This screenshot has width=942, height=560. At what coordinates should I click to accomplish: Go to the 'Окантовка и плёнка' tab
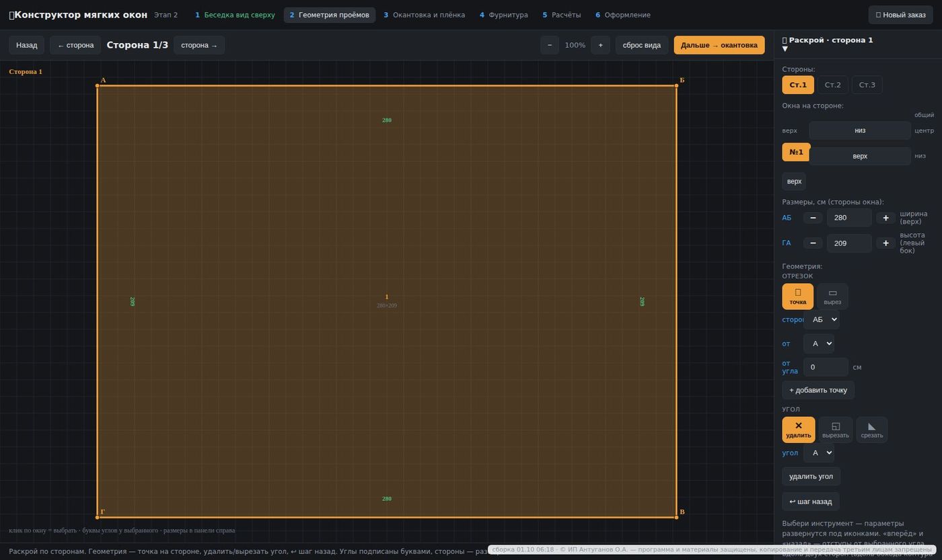coord(424,15)
